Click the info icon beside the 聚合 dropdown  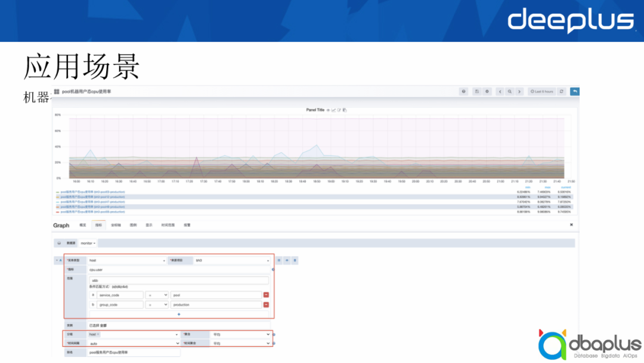pyautogui.click(x=274, y=334)
